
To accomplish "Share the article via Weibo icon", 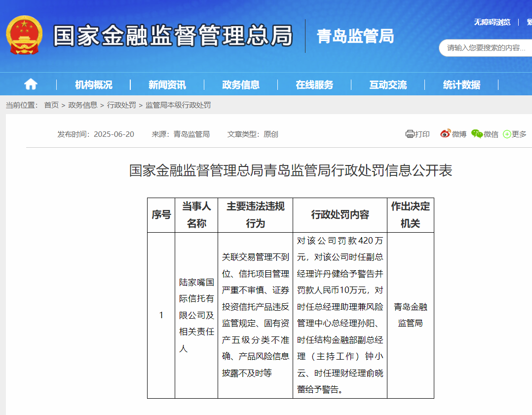I will point(446,134).
